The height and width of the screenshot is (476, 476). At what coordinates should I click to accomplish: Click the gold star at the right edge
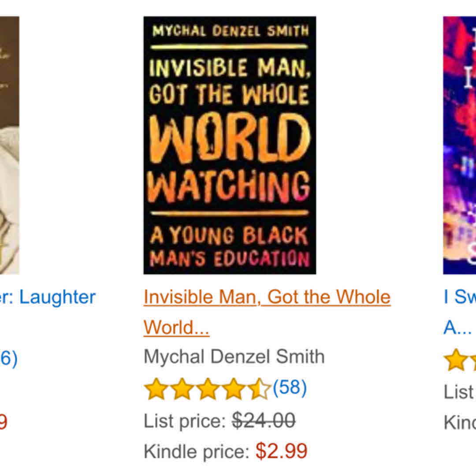[454, 360]
